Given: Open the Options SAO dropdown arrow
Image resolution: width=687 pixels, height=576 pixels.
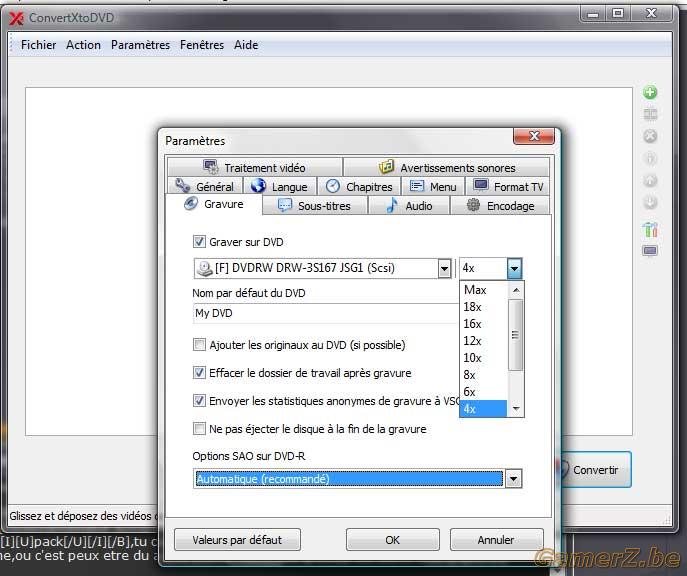Looking at the screenshot, I should (513, 479).
